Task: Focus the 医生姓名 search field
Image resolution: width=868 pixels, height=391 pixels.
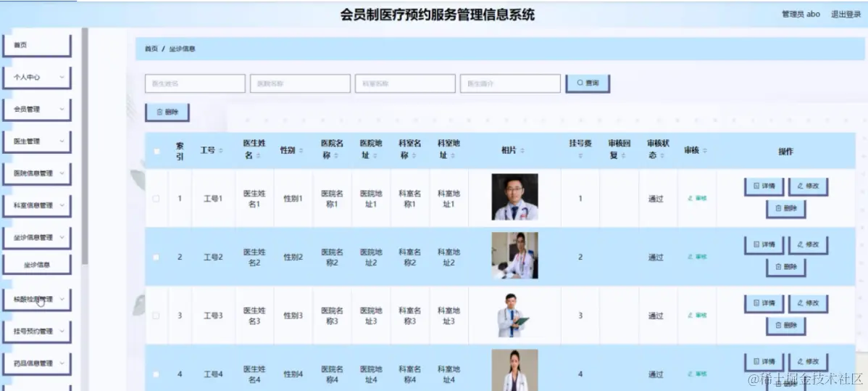Action: point(195,83)
